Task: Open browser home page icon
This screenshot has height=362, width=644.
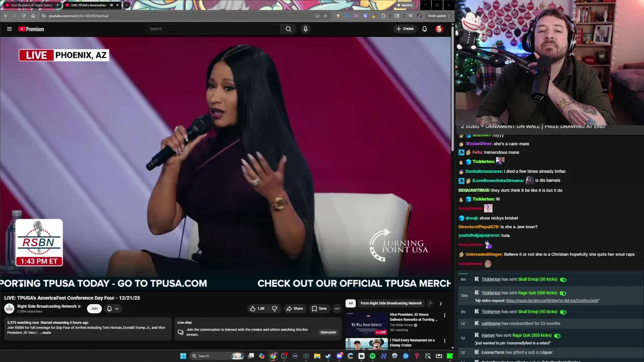Action: (x=33, y=16)
